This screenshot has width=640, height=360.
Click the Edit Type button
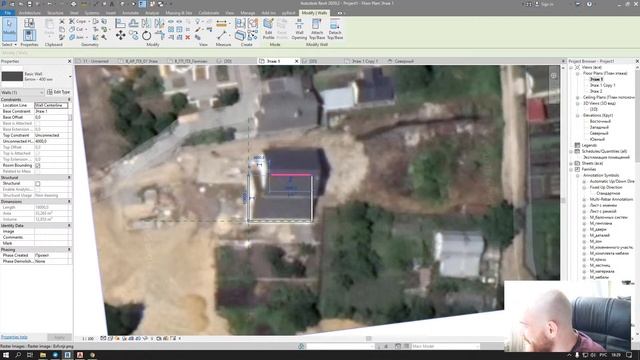coord(59,92)
